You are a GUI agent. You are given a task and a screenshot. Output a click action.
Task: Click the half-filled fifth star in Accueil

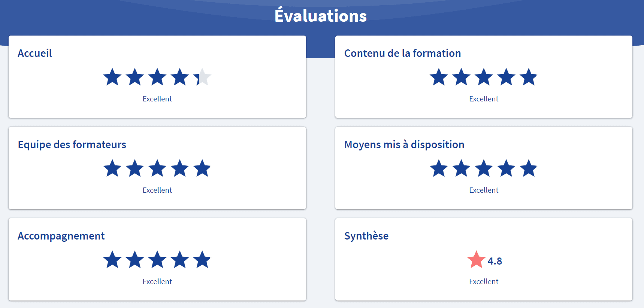tap(202, 77)
